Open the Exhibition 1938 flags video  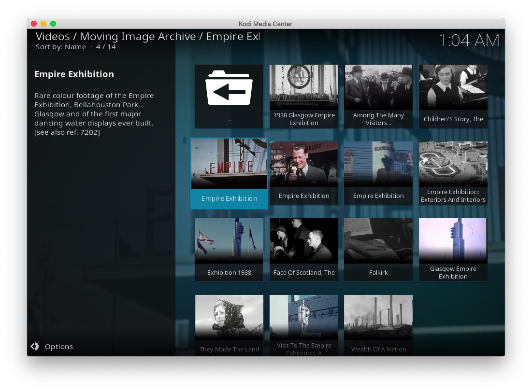click(229, 250)
